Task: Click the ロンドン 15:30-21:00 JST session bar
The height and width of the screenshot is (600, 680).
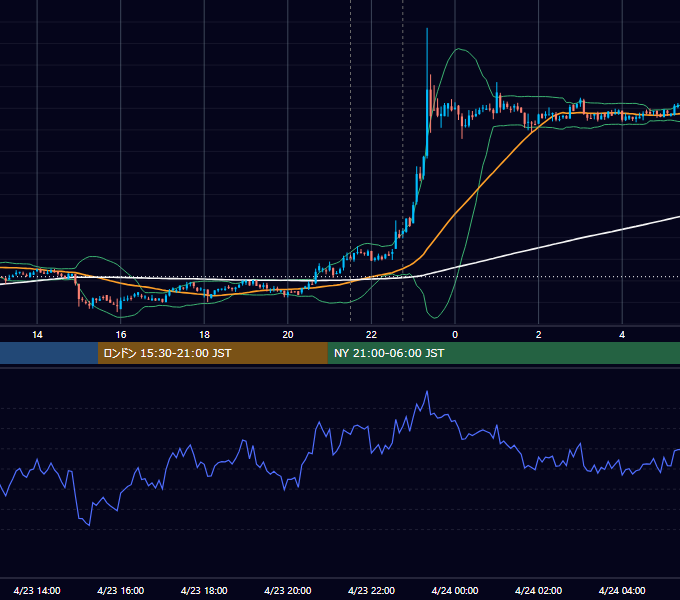Action: point(212,353)
